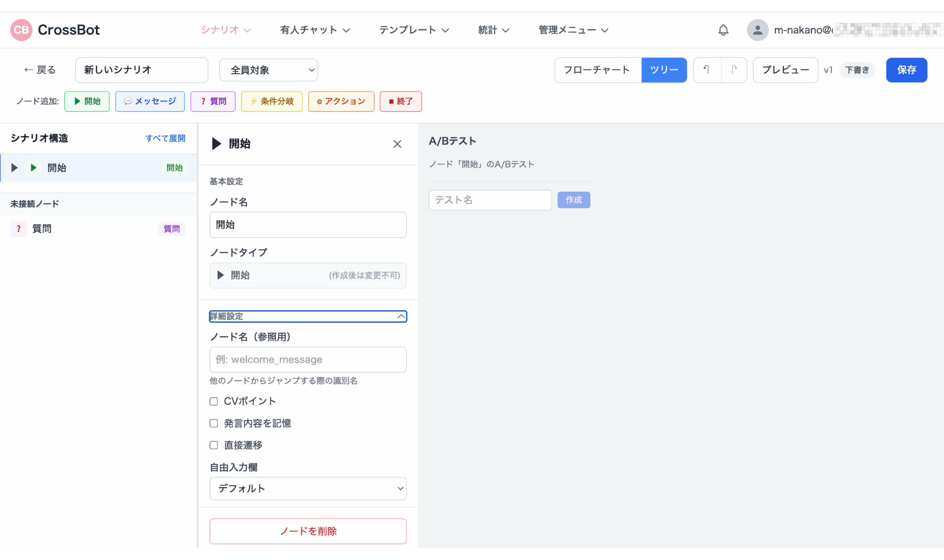
Task: Click the CrossBot CB logo
Action: [x=21, y=30]
